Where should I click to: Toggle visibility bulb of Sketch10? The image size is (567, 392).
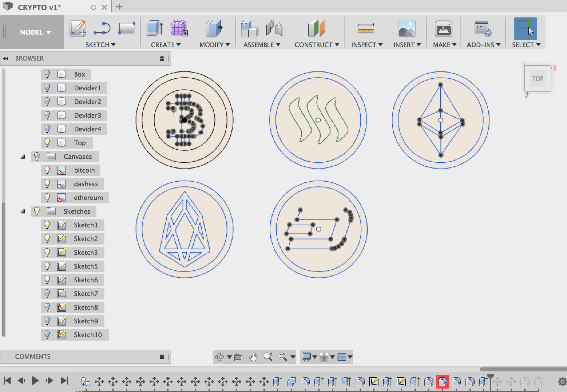(x=47, y=335)
